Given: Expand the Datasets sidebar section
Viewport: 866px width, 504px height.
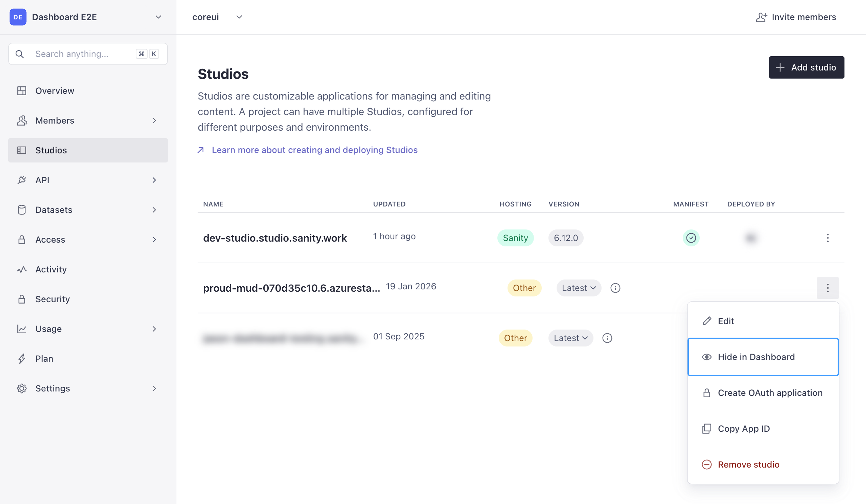Looking at the screenshot, I should 154,210.
